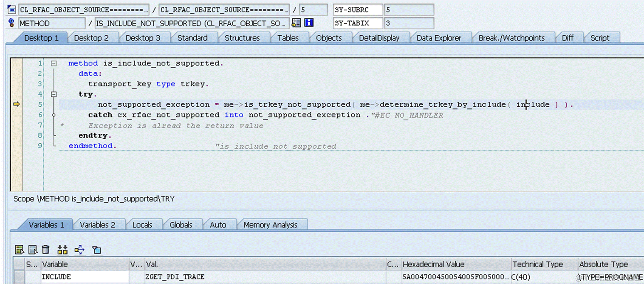Click the program icon at top left
The height and width of the screenshot is (284, 644).
[11, 9]
